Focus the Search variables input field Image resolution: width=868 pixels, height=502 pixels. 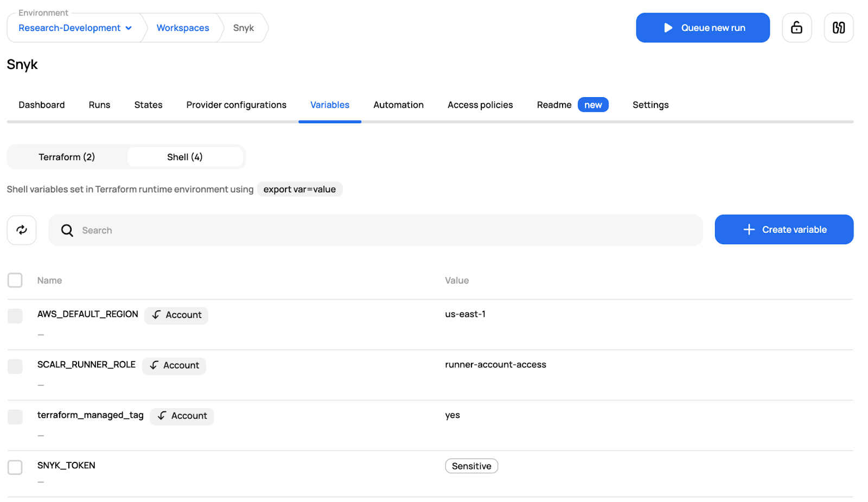click(375, 230)
